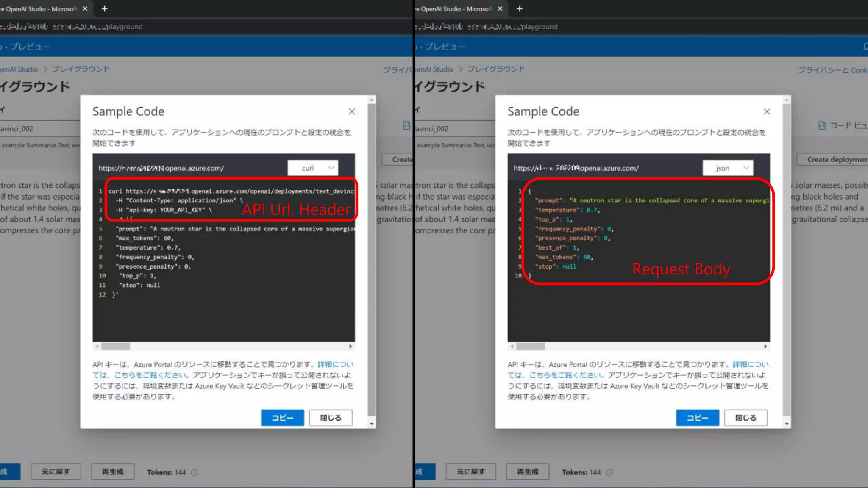
Task: Click the right dialog's コピー button
Action: pos(697,418)
